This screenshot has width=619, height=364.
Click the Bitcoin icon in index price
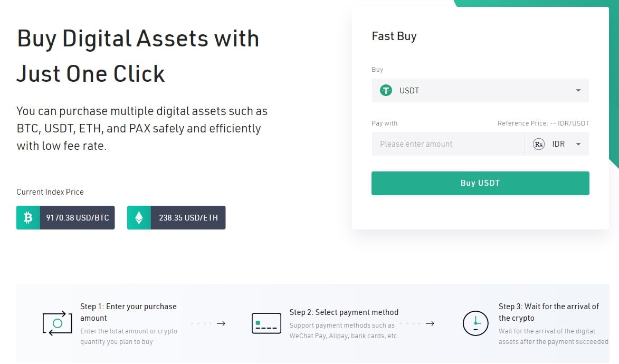[27, 217]
